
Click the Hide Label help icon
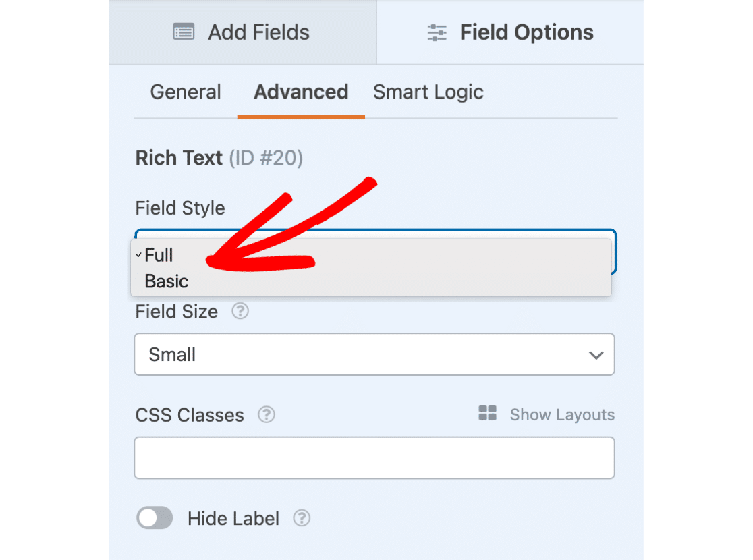click(x=302, y=518)
